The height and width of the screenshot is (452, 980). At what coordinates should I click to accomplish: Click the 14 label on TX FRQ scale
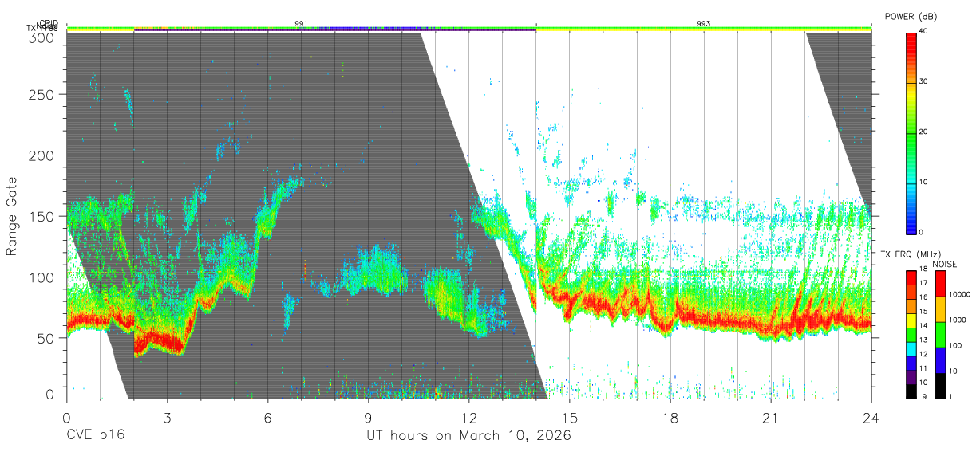coord(924,326)
